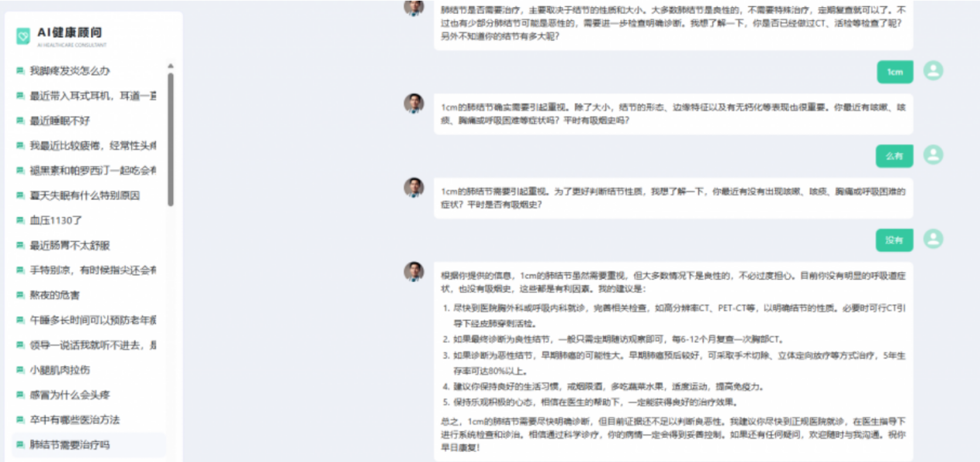Click the sidebar chat list scrollbar thumb
The width and height of the screenshot is (980, 462).
(x=171, y=139)
